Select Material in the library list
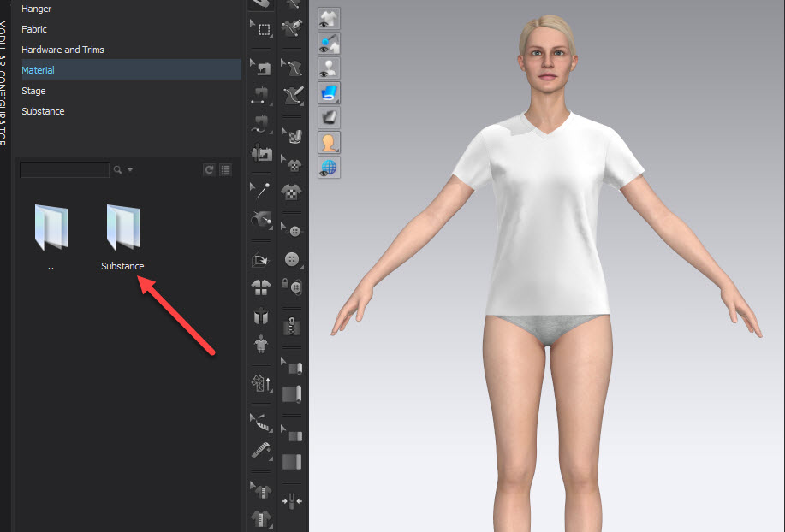This screenshot has width=785, height=532. tap(38, 70)
